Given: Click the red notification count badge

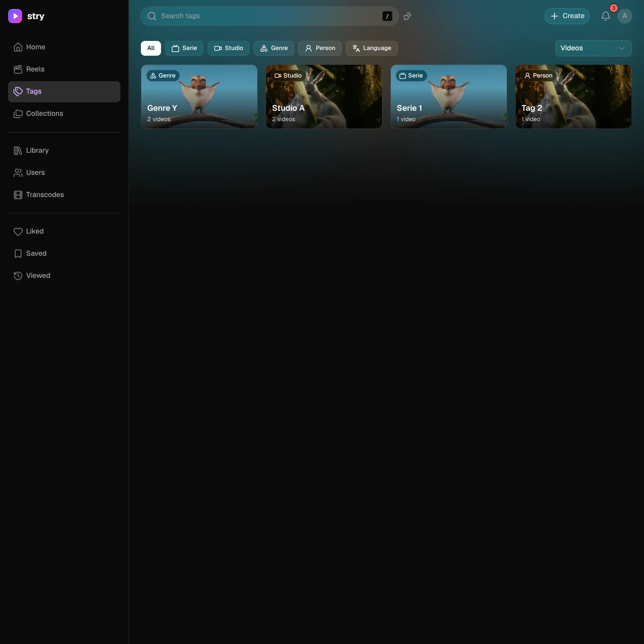Looking at the screenshot, I should tap(613, 8).
